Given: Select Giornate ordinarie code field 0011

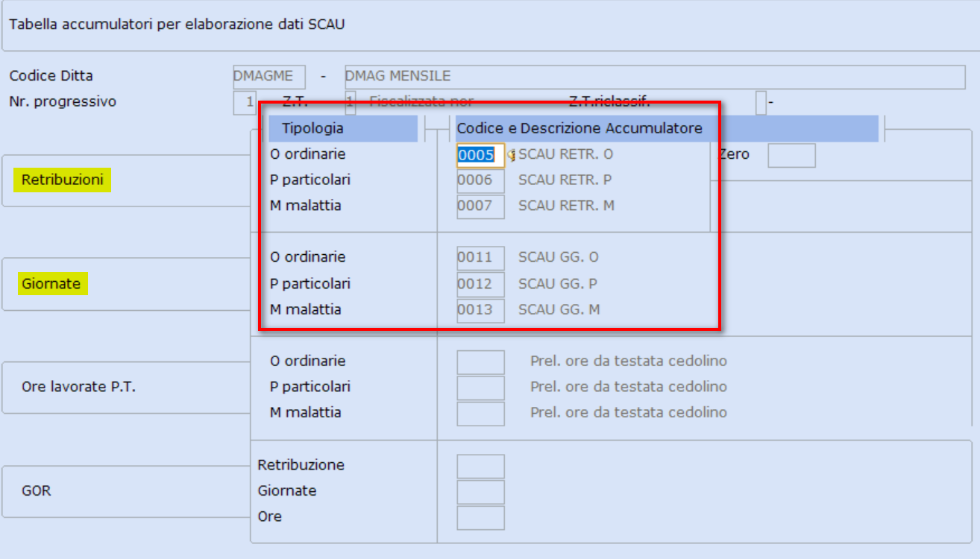Looking at the screenshot, I should click(481, 258).
